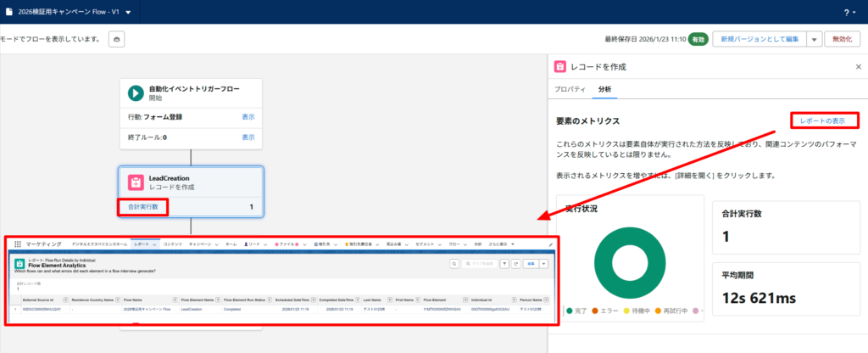
Task: Click the エラー orange legend swatch
Action: [x=596, y=311]
